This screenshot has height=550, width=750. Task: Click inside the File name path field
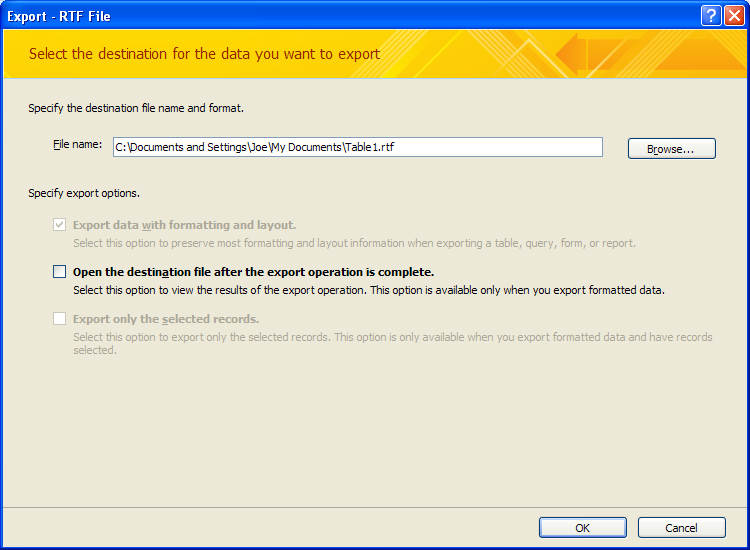click(x=358, y=147)
